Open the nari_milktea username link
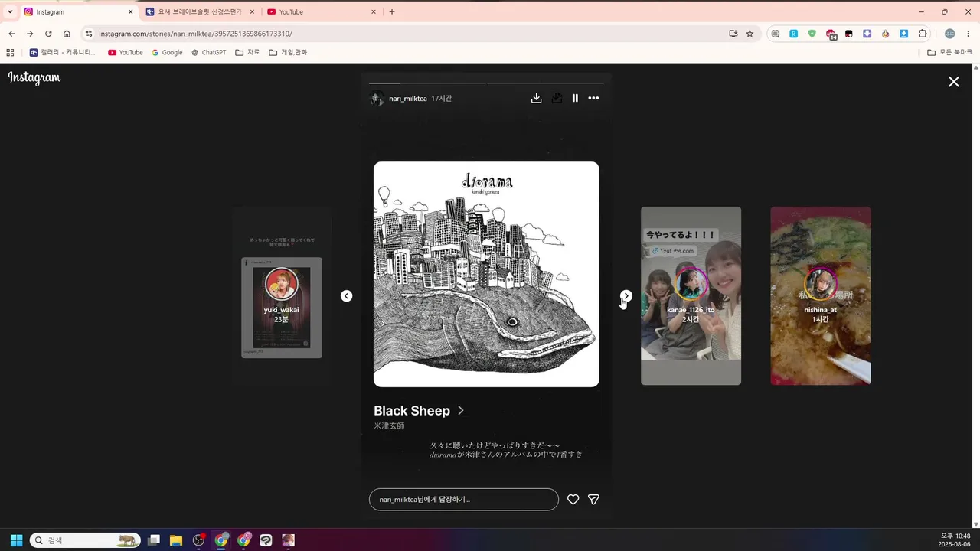Viewport: 980px width, 551px height. pos(408,99)
